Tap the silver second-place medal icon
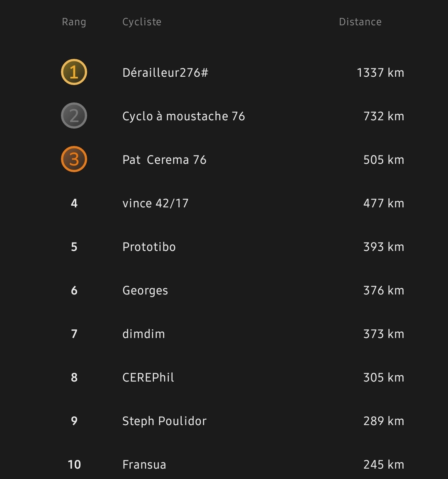Image resolution: width=448 pixels, height=479 pixels. tap(74, 115)
